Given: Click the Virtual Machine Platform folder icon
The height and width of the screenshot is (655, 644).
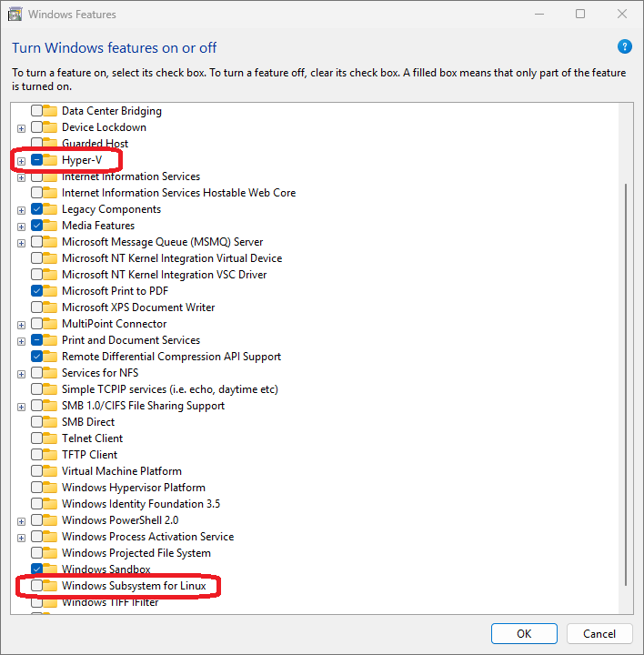Looking at the screenshot, I should coord(50,471).
